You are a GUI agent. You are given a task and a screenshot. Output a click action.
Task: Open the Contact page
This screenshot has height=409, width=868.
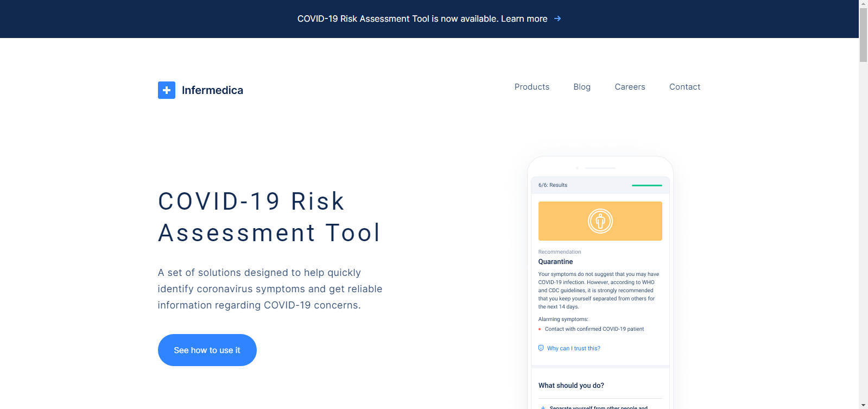click(x=685, y=87)
